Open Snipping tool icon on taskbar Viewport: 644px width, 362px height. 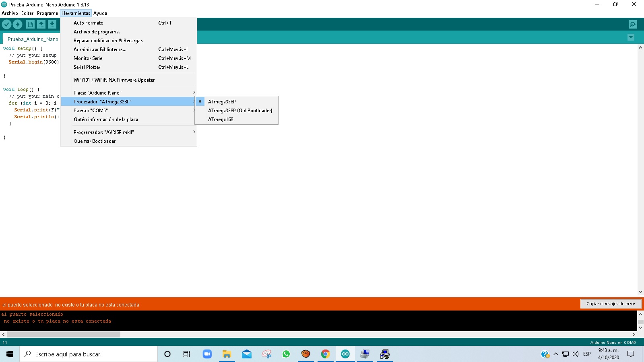click(266, 354)
